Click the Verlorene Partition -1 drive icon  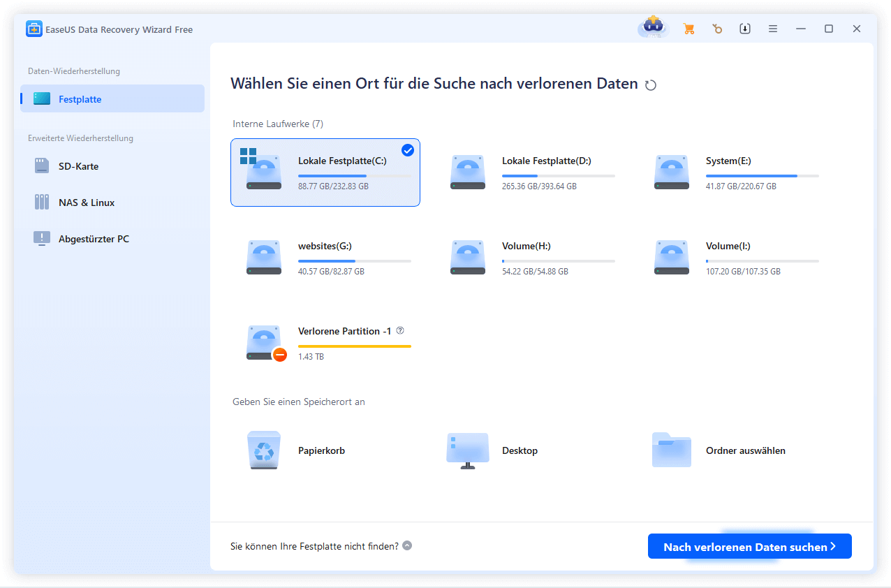[x=265, y=344]
